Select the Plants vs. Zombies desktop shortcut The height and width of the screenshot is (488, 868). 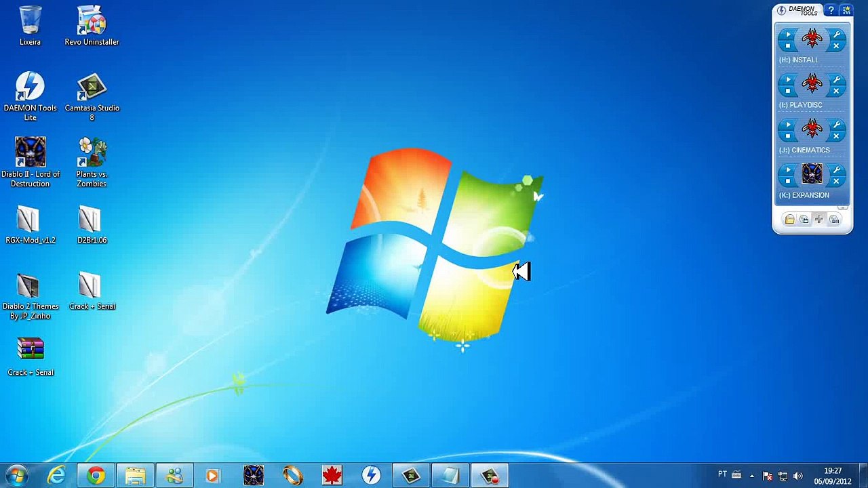92,163
